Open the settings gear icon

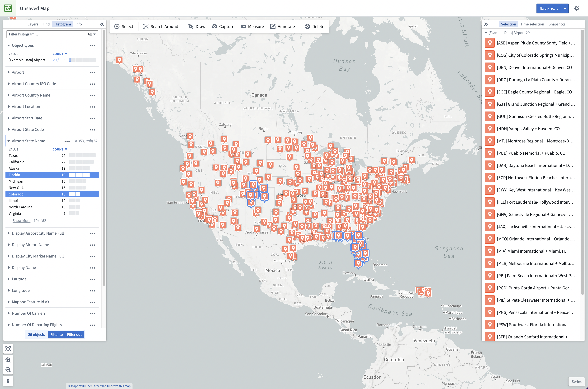click(x=577, y=8)
